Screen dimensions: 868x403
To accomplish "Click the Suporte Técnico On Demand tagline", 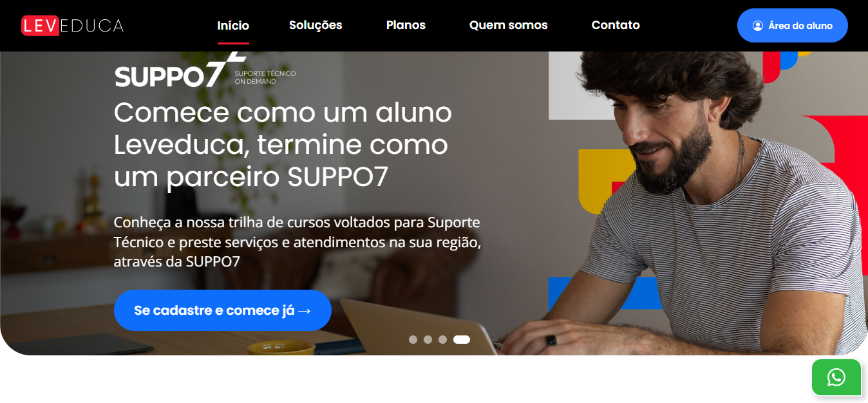I will coord(265,77).
